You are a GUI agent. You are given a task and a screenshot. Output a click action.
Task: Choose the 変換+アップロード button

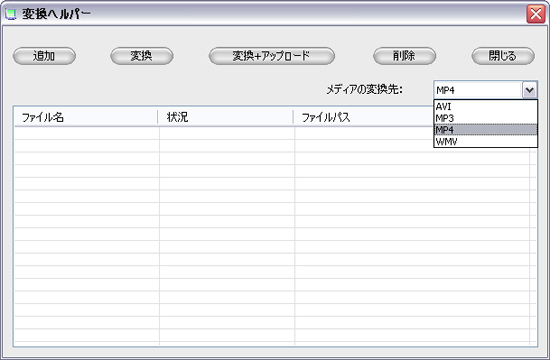pyautogui.click(x=271, y=56)
